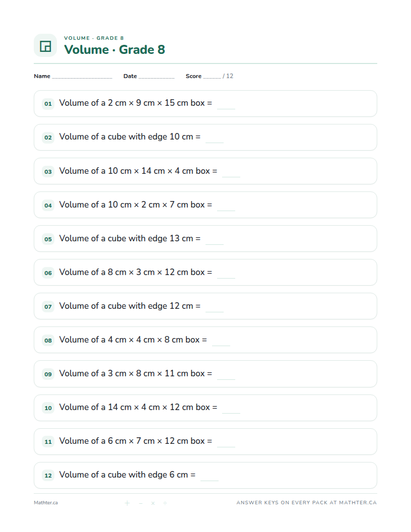Viewport: 411px width, 532px height.
Task: Click the small "VOLUME · GRADE 8" overline text
Action: (94, 38)
